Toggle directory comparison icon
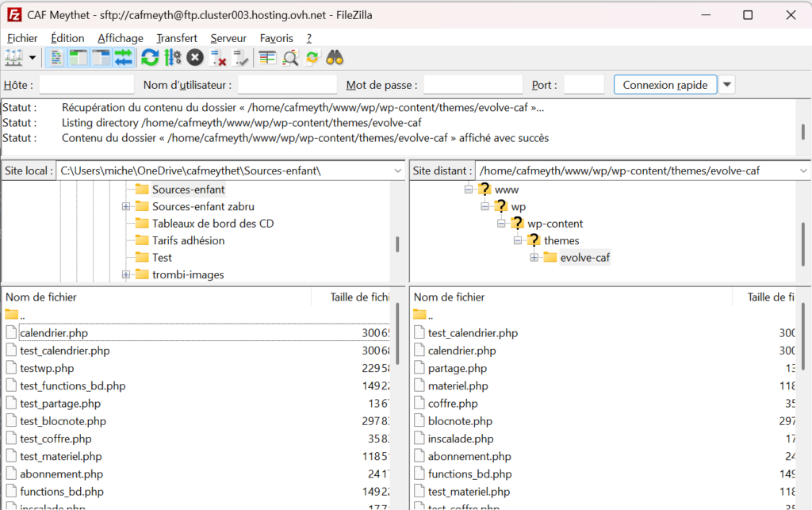 tap(290, 57)
